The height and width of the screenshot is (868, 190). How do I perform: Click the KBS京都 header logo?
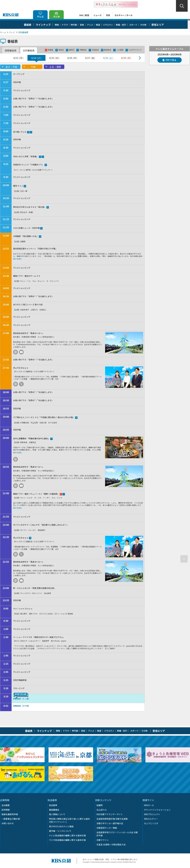tap(11, 15)
